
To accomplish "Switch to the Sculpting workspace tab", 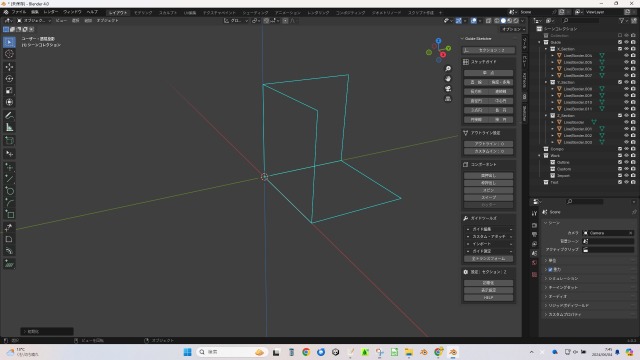I will pyautogui.click(x=168, y=13).
